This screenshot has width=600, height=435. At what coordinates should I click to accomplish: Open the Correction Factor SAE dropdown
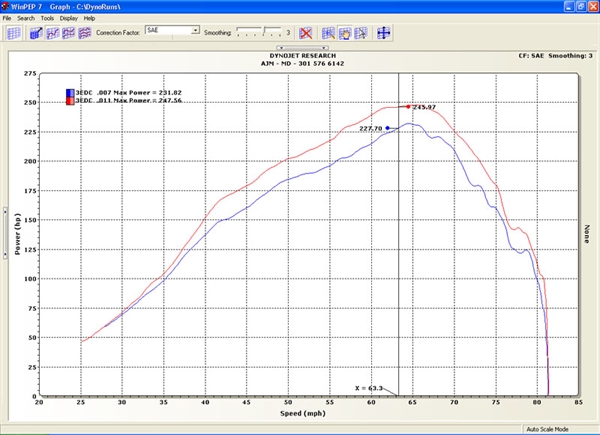(194, 31)
